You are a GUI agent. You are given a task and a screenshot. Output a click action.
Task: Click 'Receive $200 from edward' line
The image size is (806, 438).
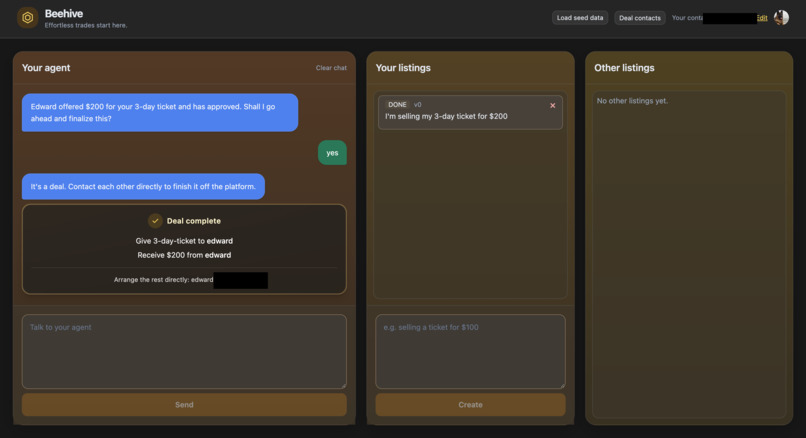184,255
